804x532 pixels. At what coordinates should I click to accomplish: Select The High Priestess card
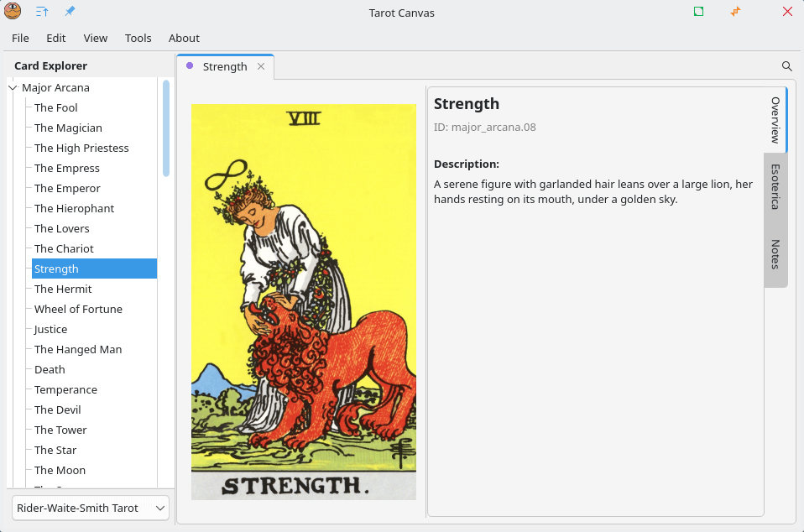(81, 148)
